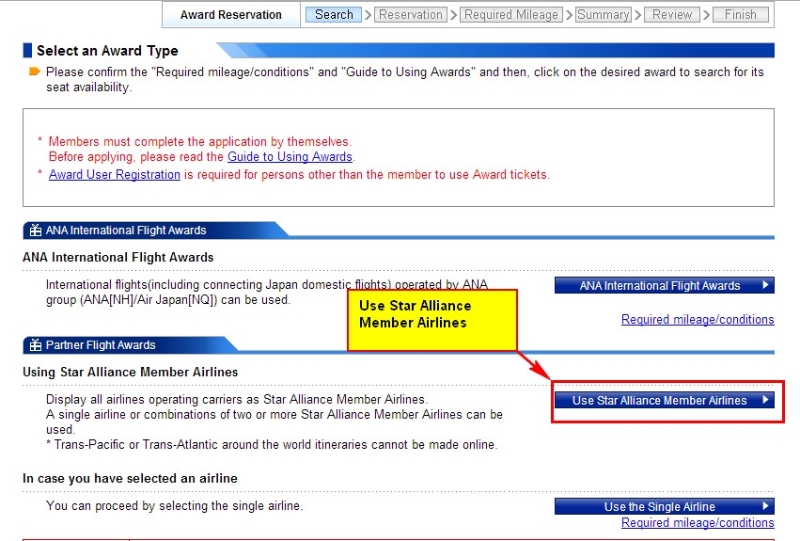
Task: Click the Use the Single Airline button
Action: pos(664,506)
